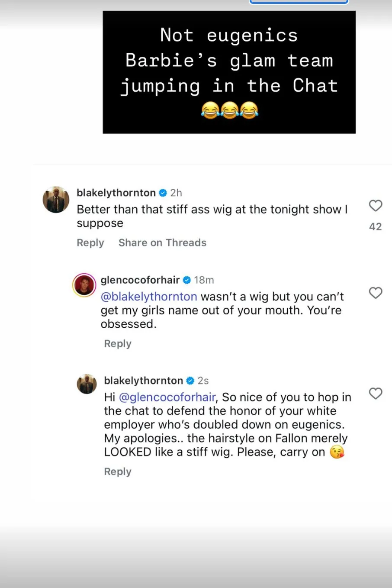Reply to glencocoforhair's comment
The width and height of the screenshot is (392, 588).
coord(117,343)
